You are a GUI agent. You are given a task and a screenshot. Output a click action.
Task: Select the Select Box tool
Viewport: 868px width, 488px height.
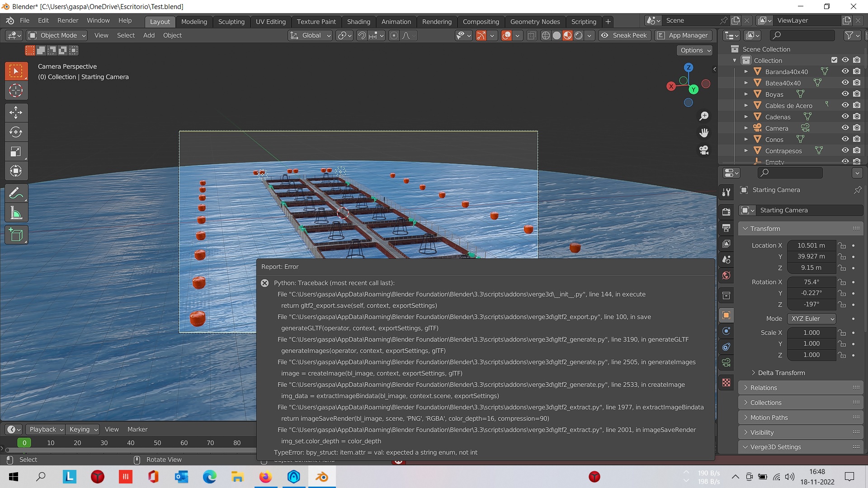[16, 71]
